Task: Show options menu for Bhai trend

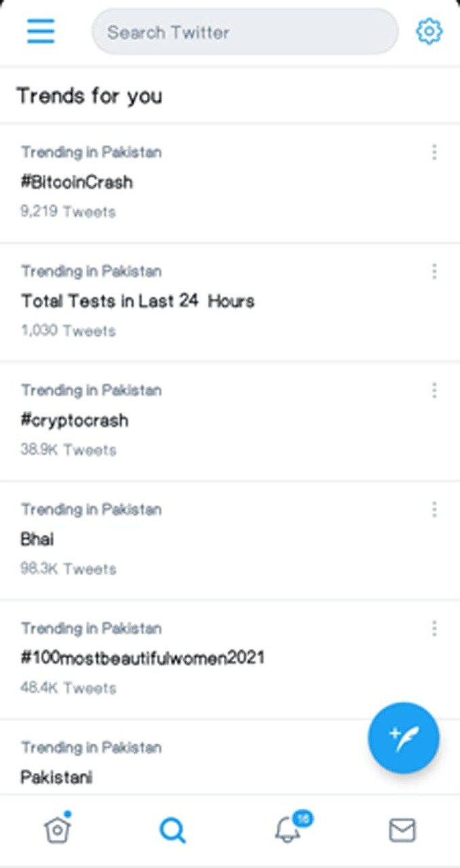Action: click(434, 510)
